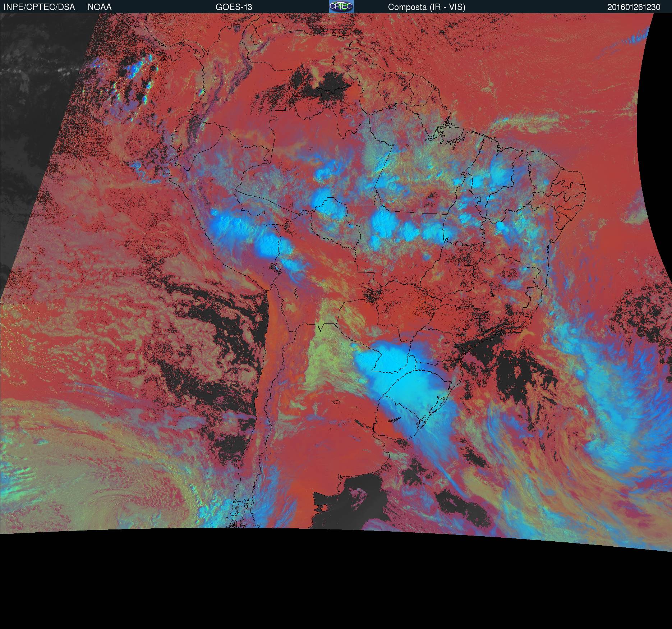Click the CPTEC logo in the header
The image size is (672, 629).
click(x=341, y=6)
